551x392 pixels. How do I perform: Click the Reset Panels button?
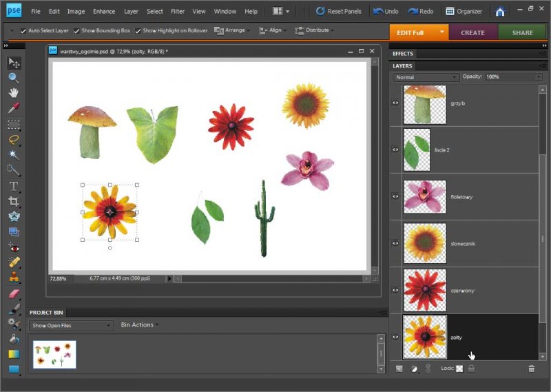tap(339, 12)
